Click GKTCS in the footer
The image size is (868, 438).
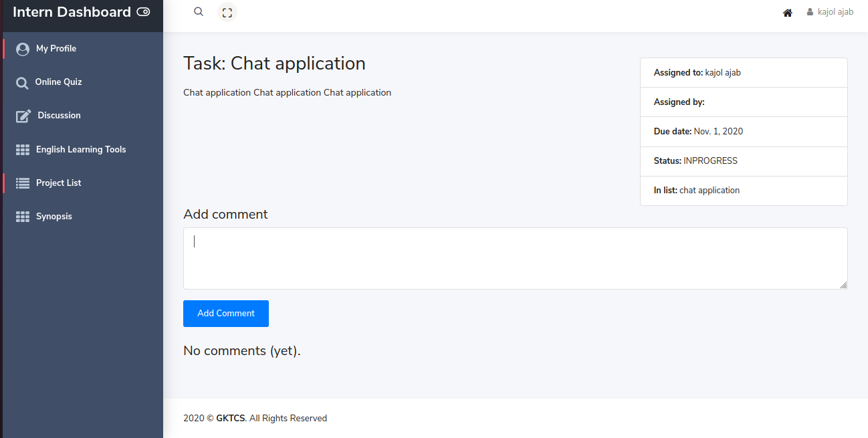[231, 419]
